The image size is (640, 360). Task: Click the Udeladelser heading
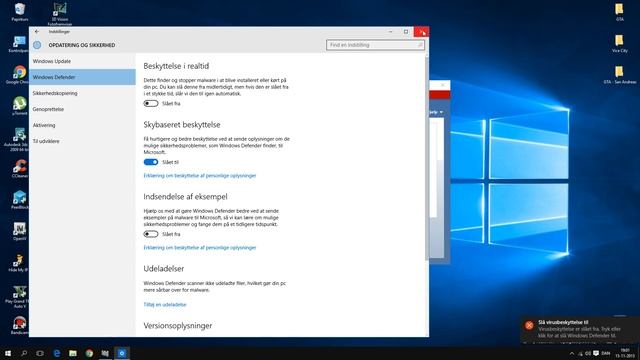(164, 269)
